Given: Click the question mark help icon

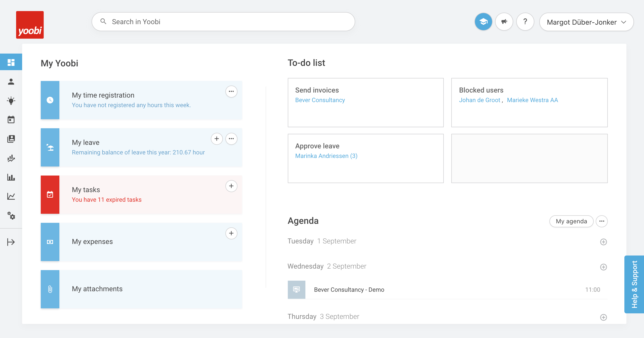Looking at the screenshot, I should 525,22.
